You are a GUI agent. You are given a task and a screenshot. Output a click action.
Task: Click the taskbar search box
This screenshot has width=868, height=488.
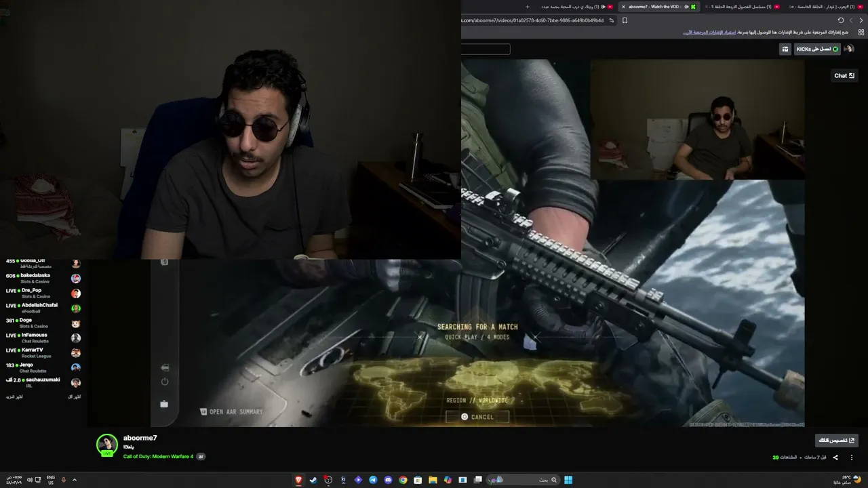click(523, 480)
